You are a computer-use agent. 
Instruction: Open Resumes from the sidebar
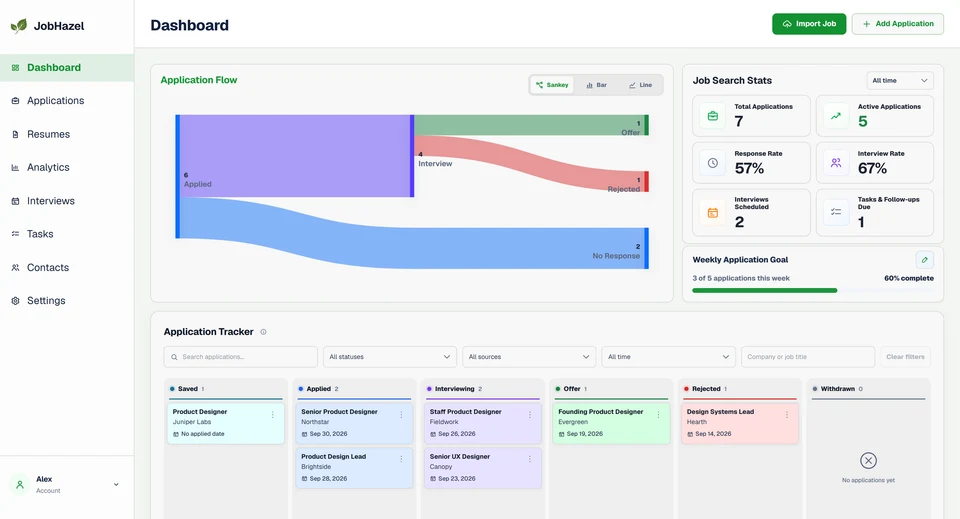[67, 134]
